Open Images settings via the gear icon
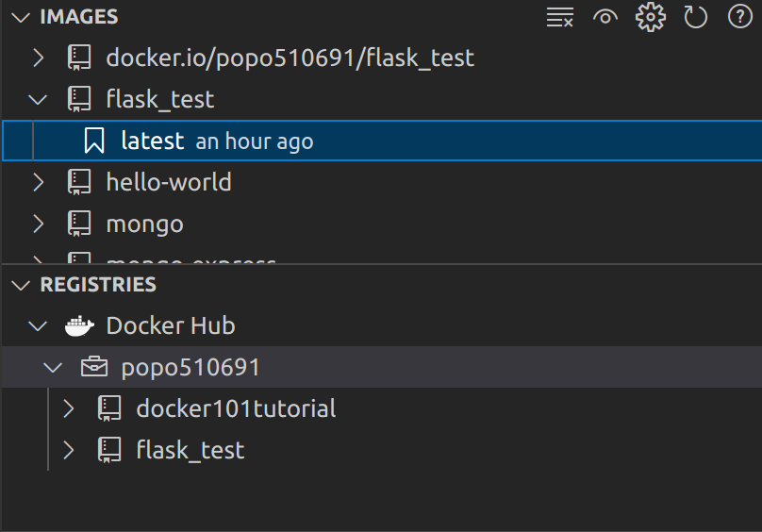 (x=650, y=18)
